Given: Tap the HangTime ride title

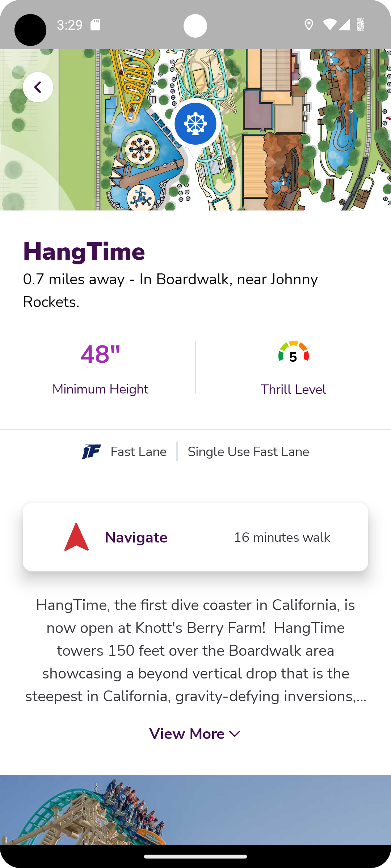Looking at the screenshot, I should (84, 252).
